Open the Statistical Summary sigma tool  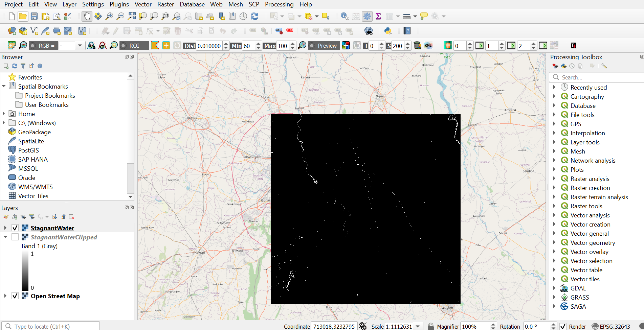pyautogui.click(x=378, y=16)
